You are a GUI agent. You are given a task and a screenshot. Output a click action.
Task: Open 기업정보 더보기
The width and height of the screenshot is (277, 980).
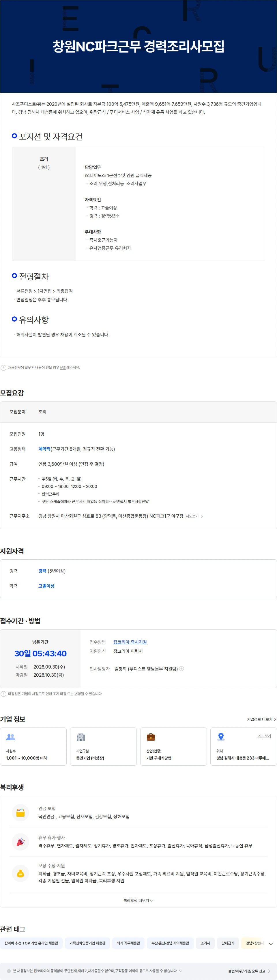261,719
